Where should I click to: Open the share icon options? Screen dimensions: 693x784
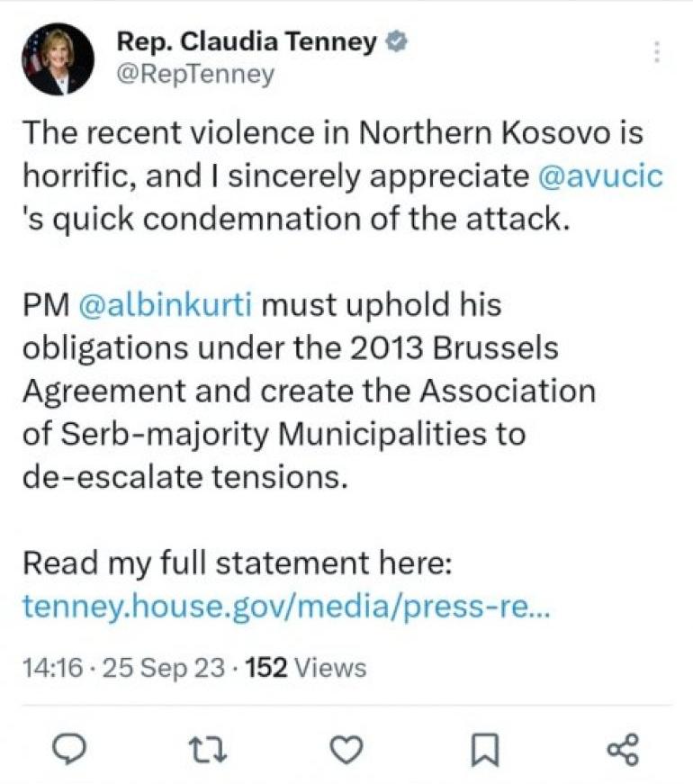[623, 749]
